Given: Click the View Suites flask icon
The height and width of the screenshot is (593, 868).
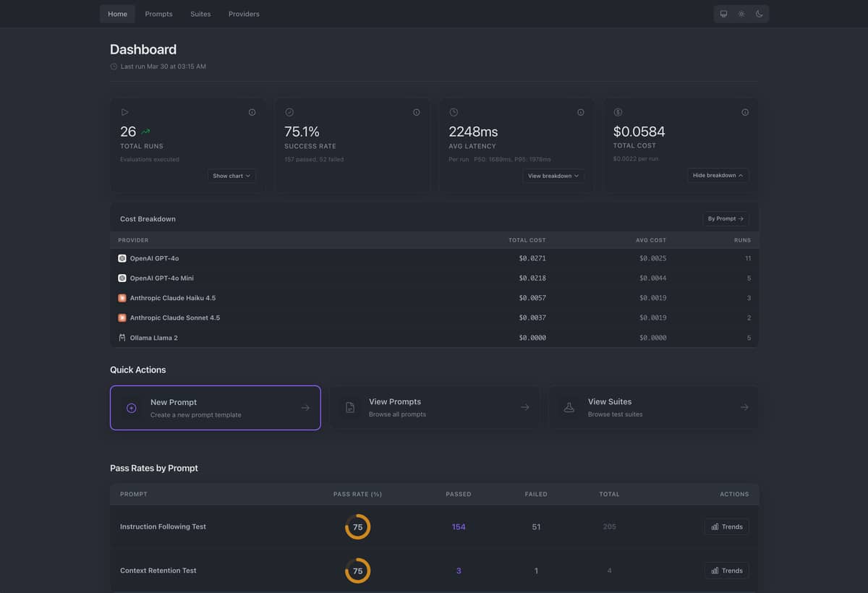Looking at the screenshot, I should 569,408.
